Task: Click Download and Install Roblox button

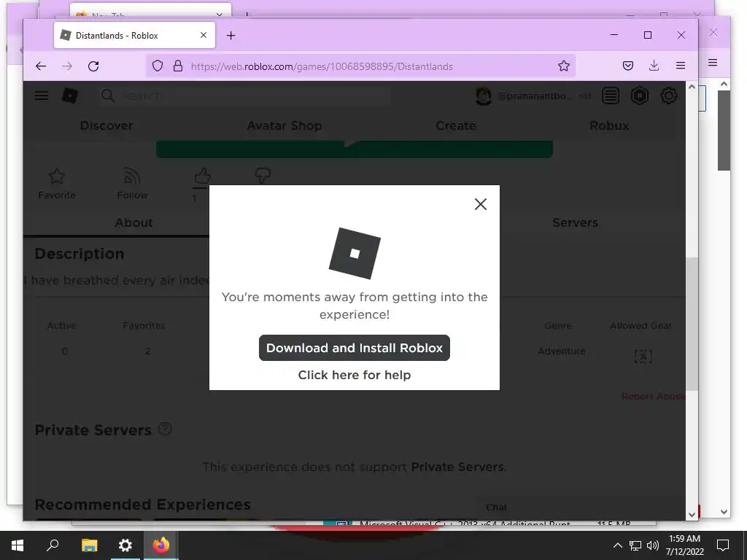Action: point(355,348)
